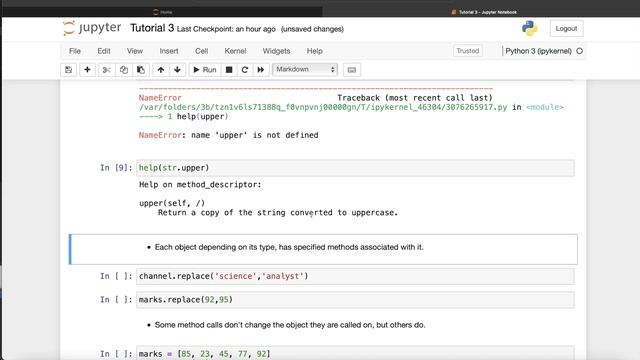Click the '(unsaved changes)' status text
This screenshot has width=640, height=360.
click(x=312, y=29)
